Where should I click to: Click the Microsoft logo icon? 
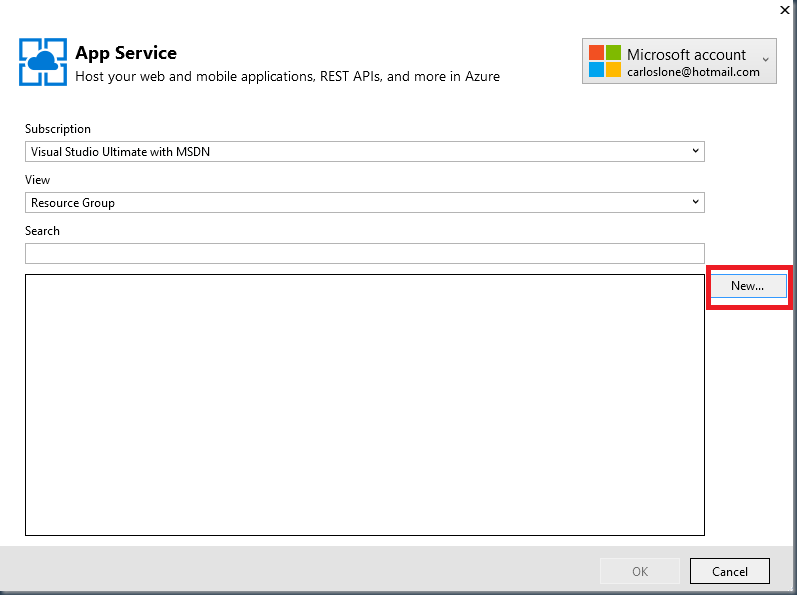pyautogui.click(x=605, y=61)
